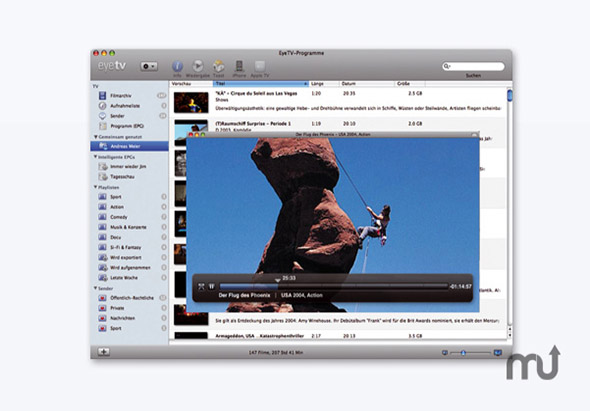590x411 pixels.
Task: Open the Aufnahmeliste schedule icon
Action: [102, 106]
